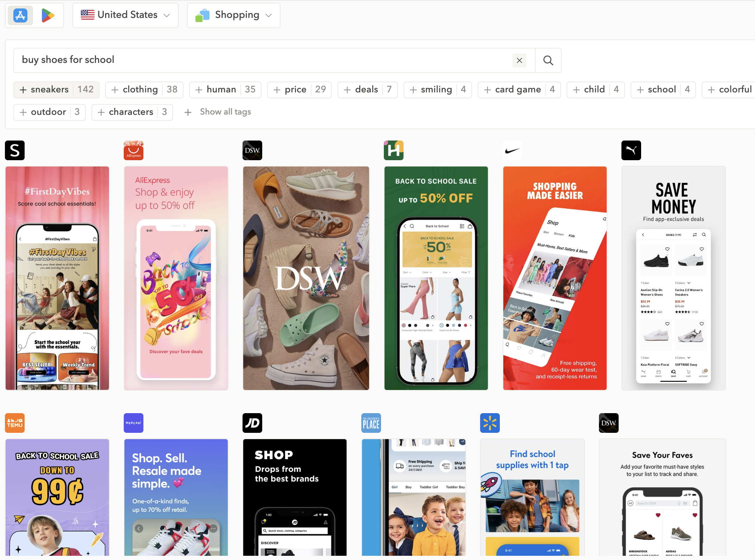
Task: Add the 'clothing' tag filter
Action: (x=144, y=90)
